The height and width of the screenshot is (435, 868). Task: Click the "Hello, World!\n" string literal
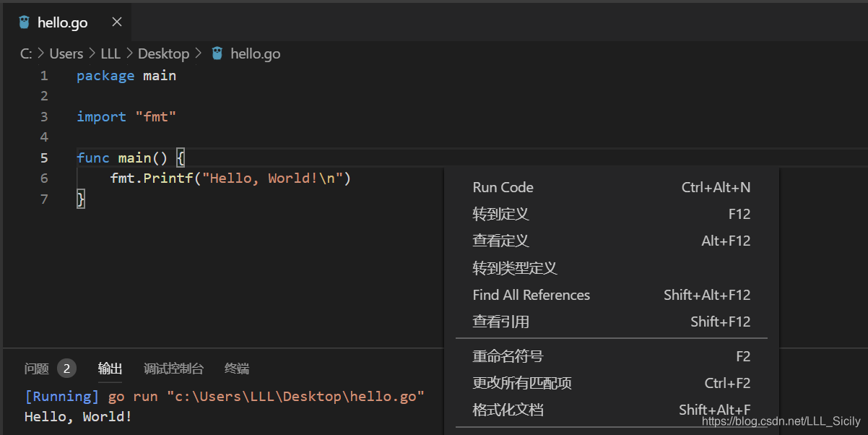point(272,178)
